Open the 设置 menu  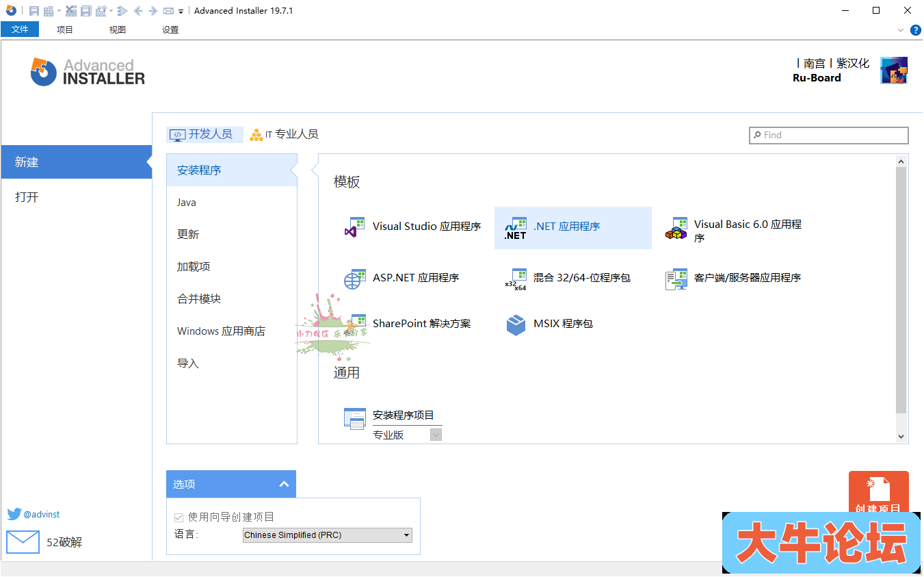pyautogui.click(x=170, y=29)
